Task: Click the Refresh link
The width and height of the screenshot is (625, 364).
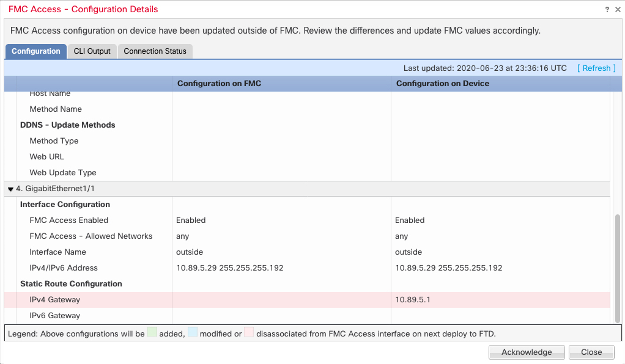Action: click(x=596, y=68)
